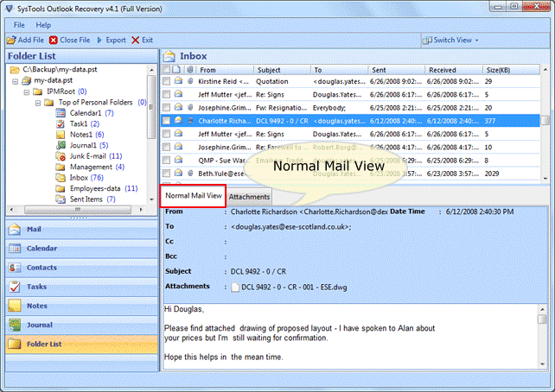Click attachment paperclip icon on Beth.Yule row
This screenshot has width=555, height=392.
190,174
